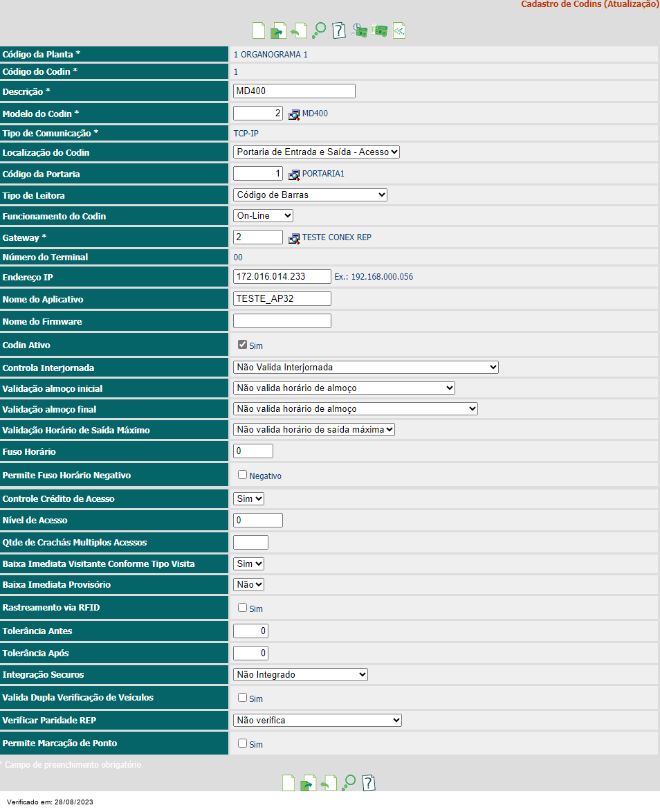Screen dimensions: 660x812
Task: Open help via top question-mark page icon
Action: pos(338,30)
